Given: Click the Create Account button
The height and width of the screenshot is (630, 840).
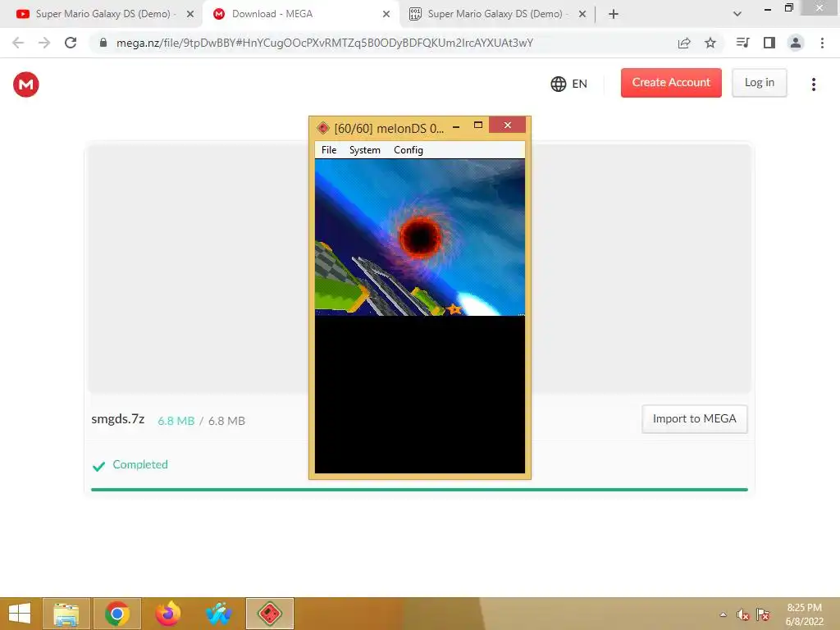Looking at the screenshot, I should 671,83.
